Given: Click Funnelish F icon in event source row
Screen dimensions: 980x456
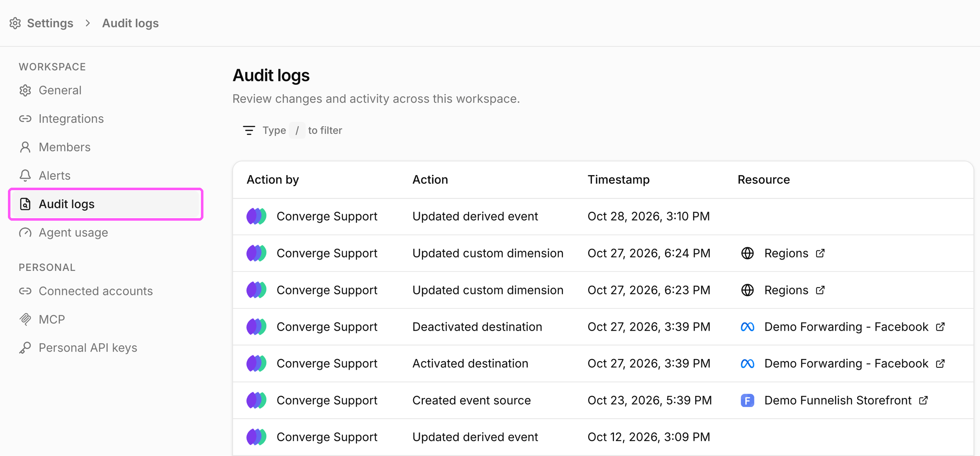Looking at the screenshot, I should click(747, 400).
